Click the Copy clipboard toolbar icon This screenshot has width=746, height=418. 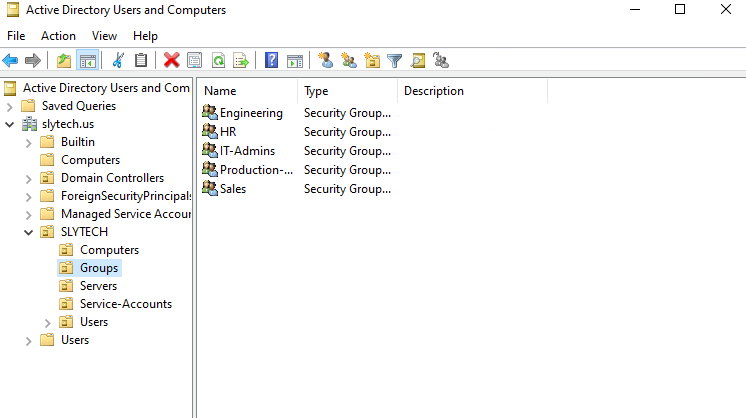[x=141, y=60]
